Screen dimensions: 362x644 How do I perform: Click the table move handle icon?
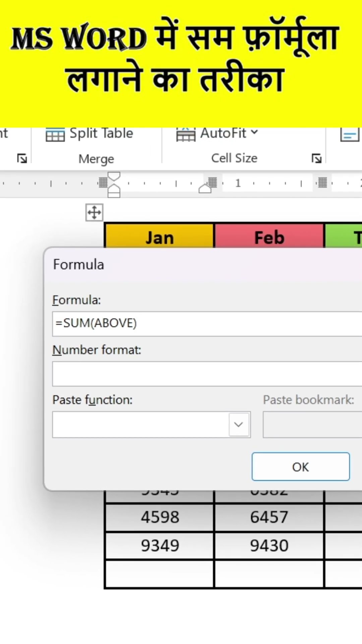[x=94, y=213]
